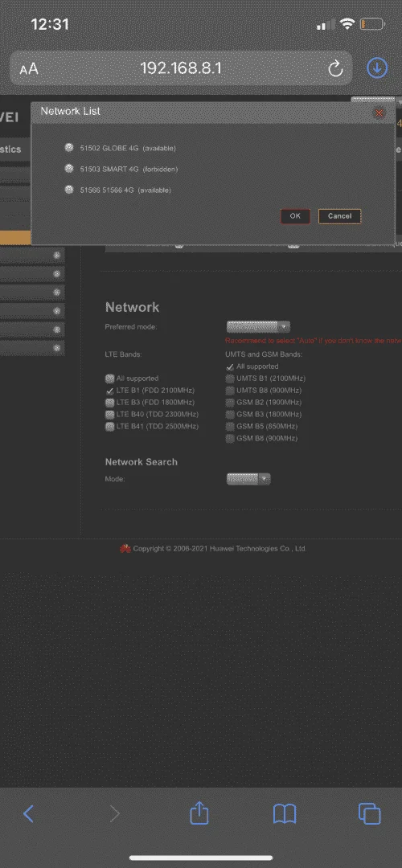Check GSM B3 (1800MHz)
The width and height of the screenshot is (402, 868).
[230, 415]
